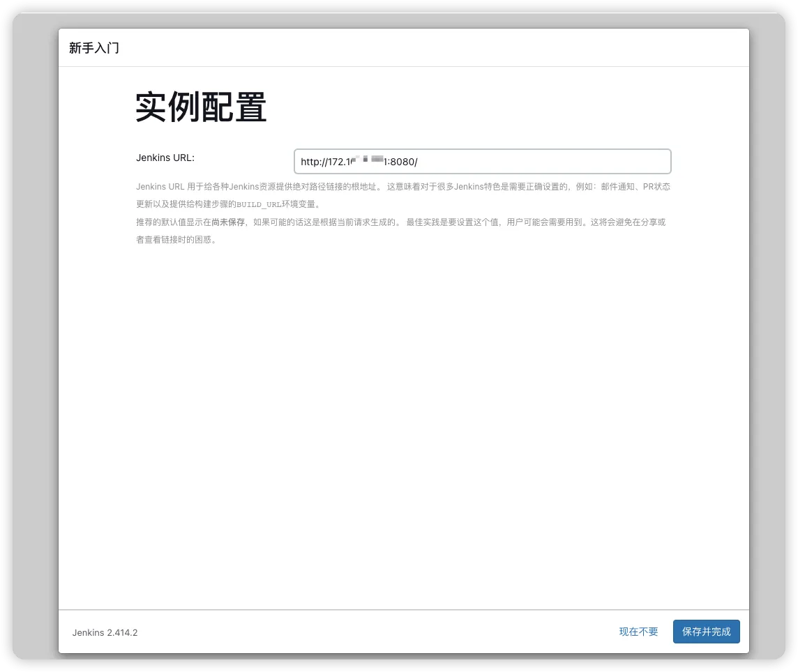This screenshot has width=798, height=672.
Task: Click the 新手入门 dialog title
Action: (94, 48)
